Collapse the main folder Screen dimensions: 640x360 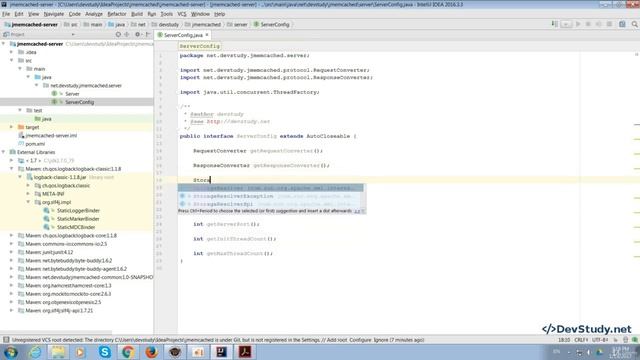pos(20,69)
